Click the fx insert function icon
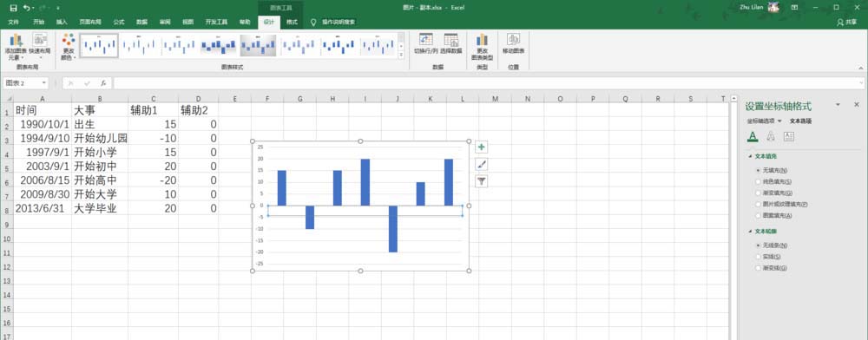Image resolution: width=868 pixels, height=340 pixels. 103,83
